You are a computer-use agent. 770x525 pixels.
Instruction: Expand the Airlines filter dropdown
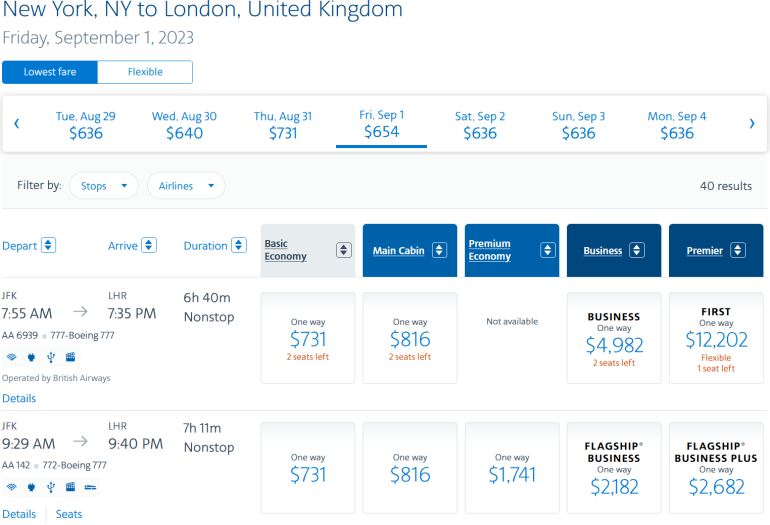point(186,186)
